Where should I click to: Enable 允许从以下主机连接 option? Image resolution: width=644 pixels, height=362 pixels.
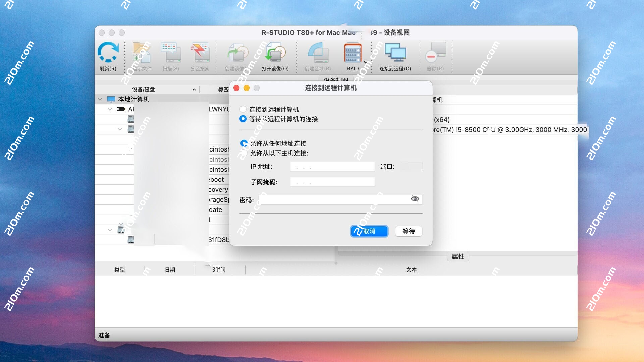pyautogui.click(x=244, y=153)
